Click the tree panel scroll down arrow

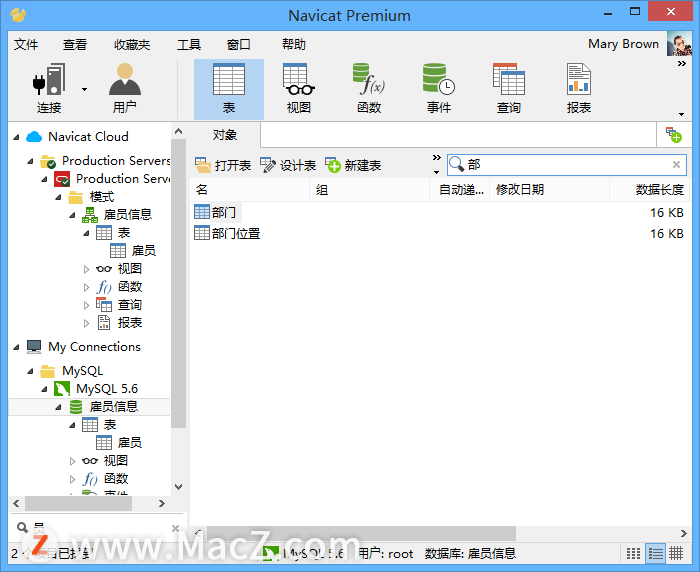179,486
